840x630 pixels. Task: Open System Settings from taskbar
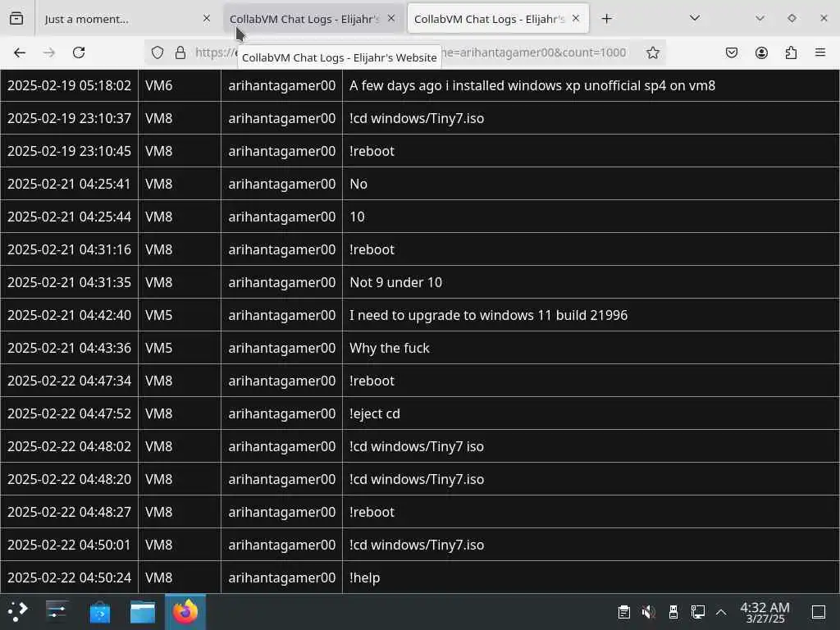tap(57, 612)
